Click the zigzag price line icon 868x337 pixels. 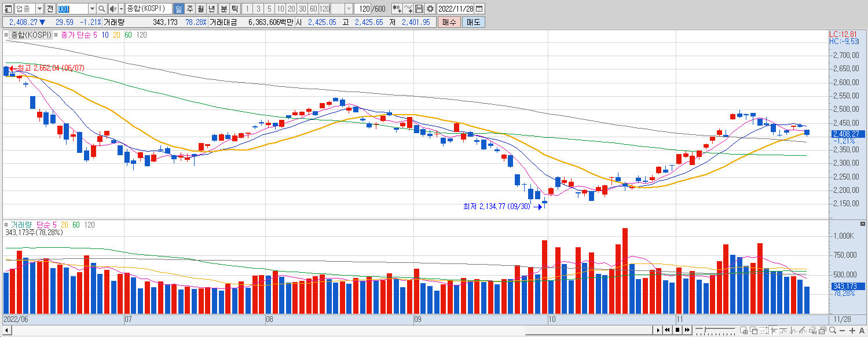tap(793, 331)
